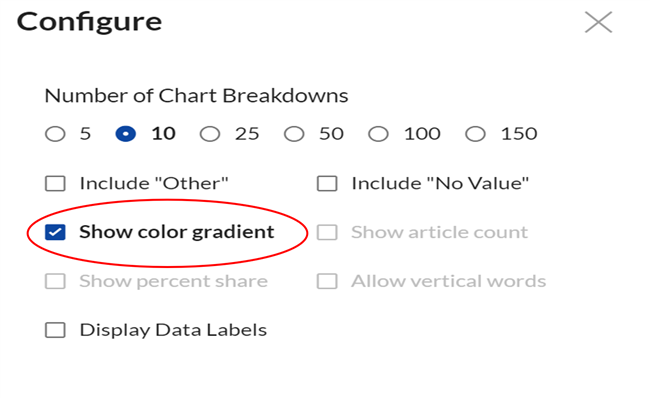The height and width of the screenshot is (398, 650).
Task: Toggle the Show percent share checkbox
Action: point(55,281)
